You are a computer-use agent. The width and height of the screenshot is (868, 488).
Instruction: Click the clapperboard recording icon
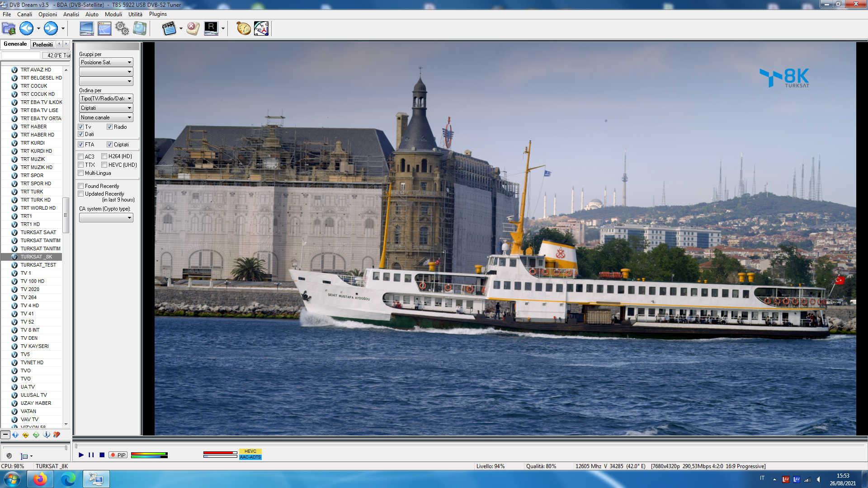point(169,28)
